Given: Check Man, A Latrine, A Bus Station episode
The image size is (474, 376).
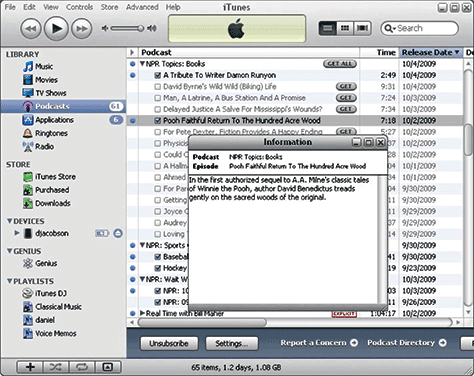Looking at the screenshot, I should coord(158,98).
